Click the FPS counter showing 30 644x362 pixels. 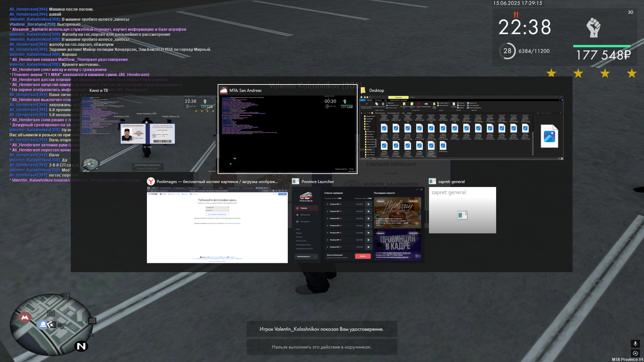[630, 12]
